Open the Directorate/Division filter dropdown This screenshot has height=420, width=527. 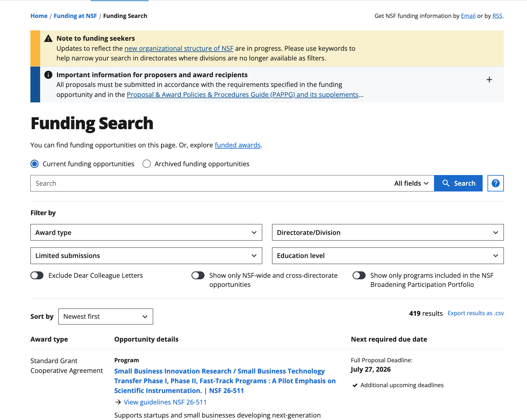[388, 232]
